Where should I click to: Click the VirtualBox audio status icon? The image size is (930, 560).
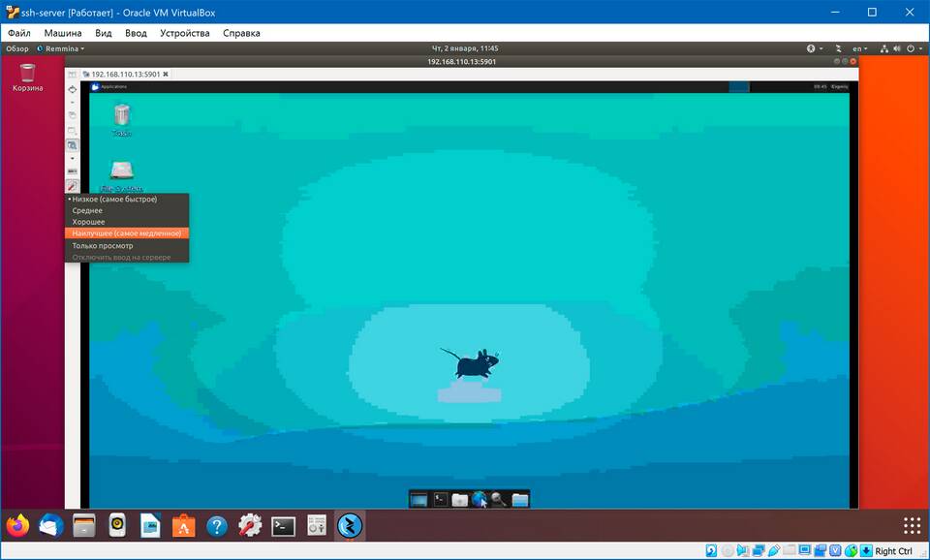[x=743, y=551]
